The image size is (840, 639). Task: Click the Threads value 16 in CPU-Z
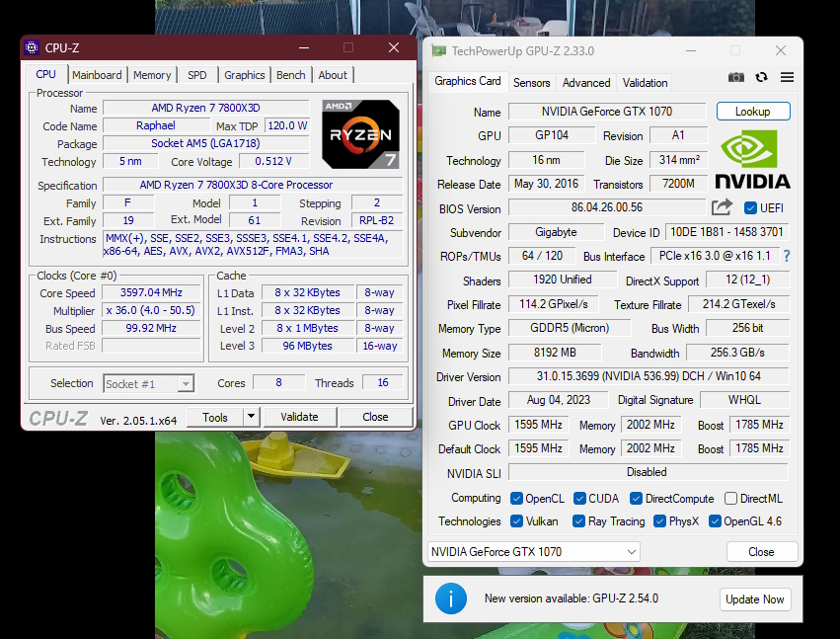(x=383, y=383)
